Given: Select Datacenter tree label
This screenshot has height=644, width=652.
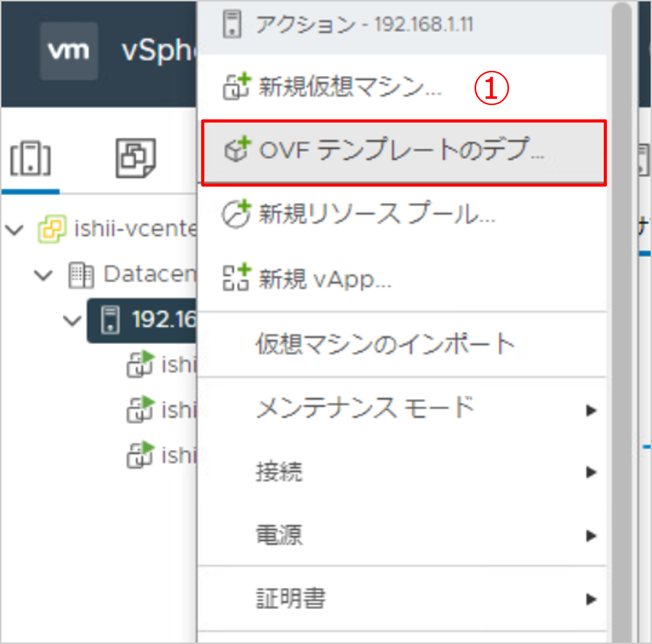Looking at the screenshot, I should 150,274.
